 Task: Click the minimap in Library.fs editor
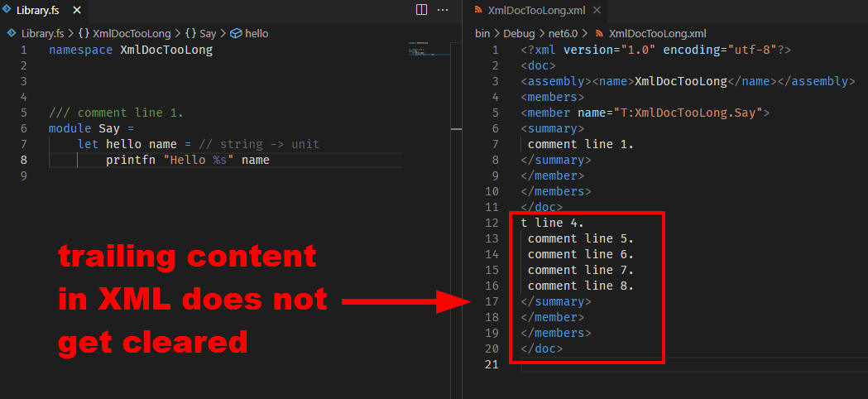(x=429, y=50)
